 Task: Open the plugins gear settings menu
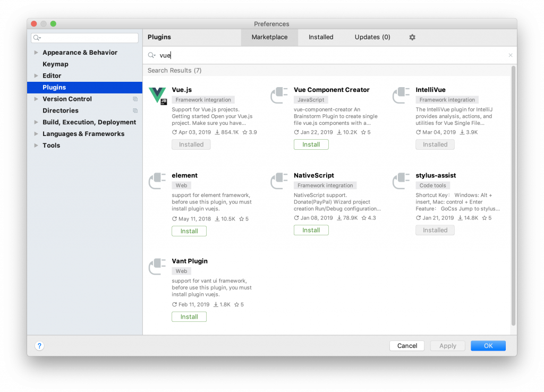(x=412, y=37)
